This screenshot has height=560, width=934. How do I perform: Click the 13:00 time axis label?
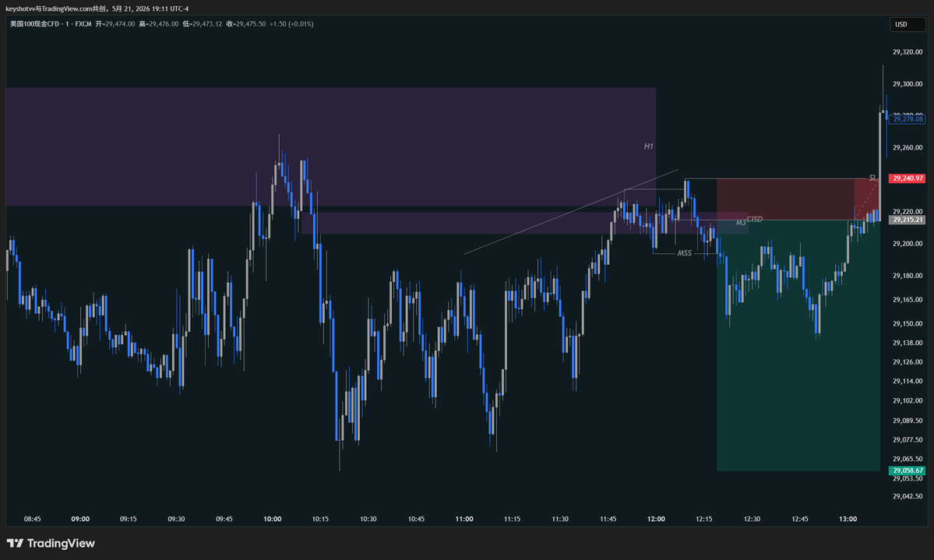[848, 519]
